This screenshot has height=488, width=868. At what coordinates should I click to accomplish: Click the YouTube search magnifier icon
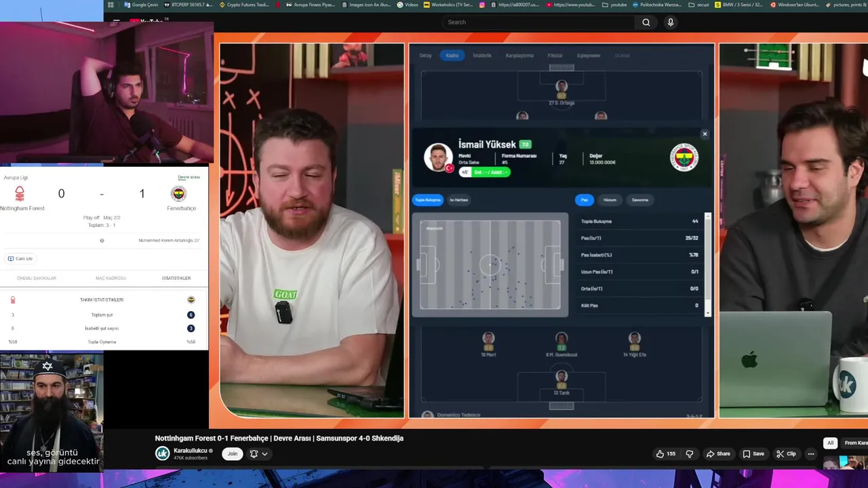[646, 22]
